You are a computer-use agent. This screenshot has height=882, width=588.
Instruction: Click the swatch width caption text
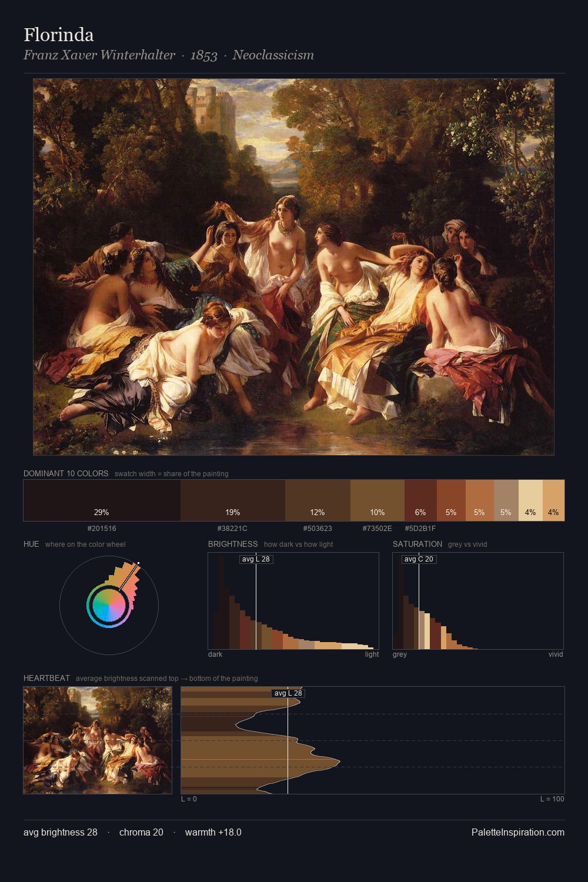click(172, 474)
